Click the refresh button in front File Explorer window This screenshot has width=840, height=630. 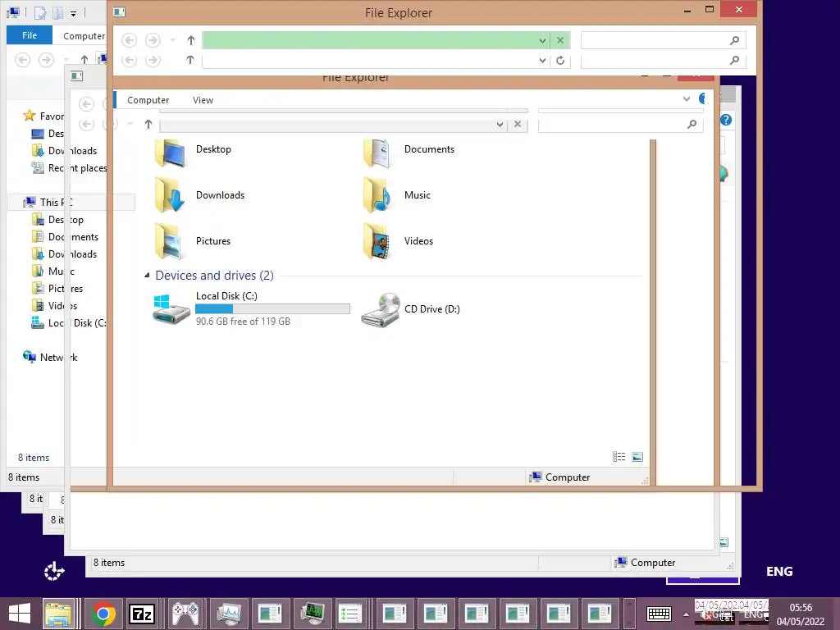coord(559,61)
